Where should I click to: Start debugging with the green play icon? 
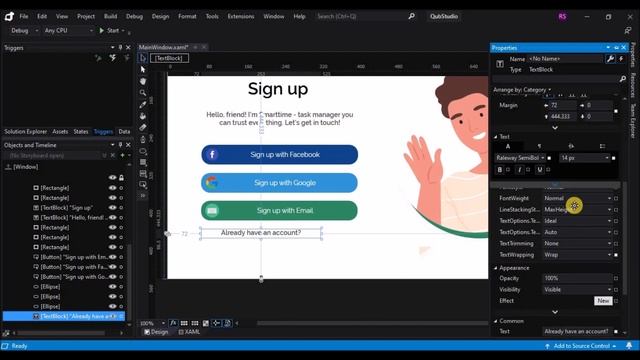tap(102, 30)
